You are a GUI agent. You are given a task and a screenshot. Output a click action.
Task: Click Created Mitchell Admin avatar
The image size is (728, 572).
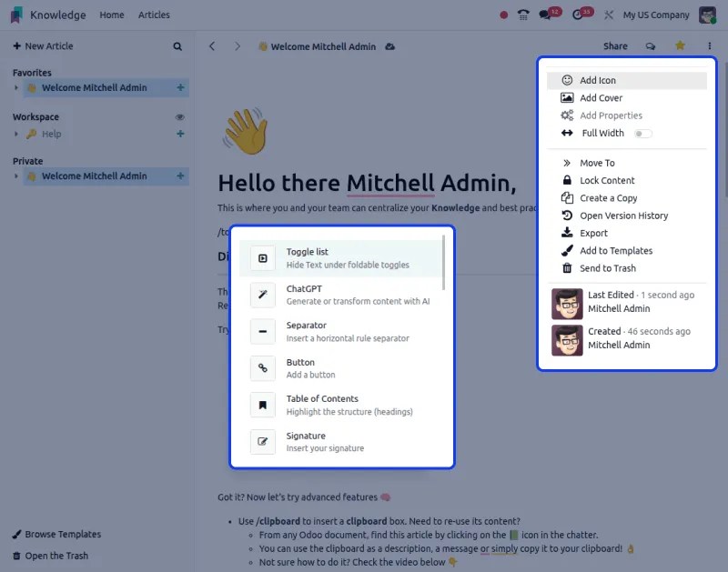(x=567, y=340)
